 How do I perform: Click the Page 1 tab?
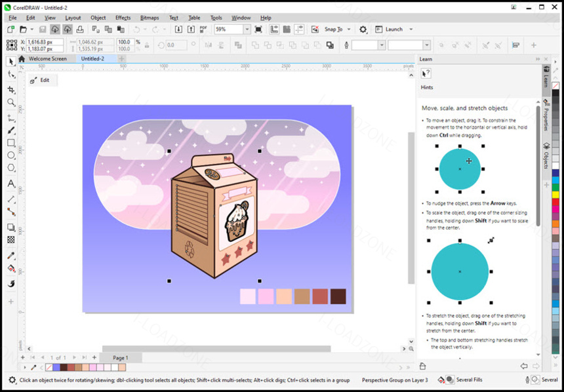click(121, 358)
